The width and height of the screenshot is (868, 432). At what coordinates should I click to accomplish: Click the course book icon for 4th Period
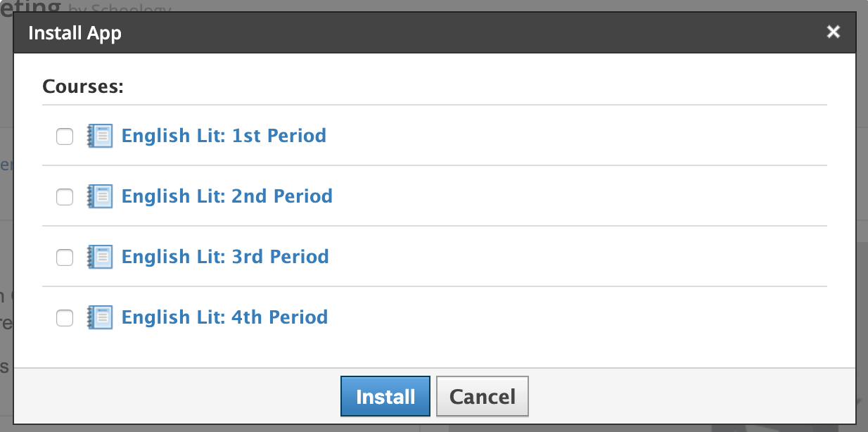coord(99,318)
